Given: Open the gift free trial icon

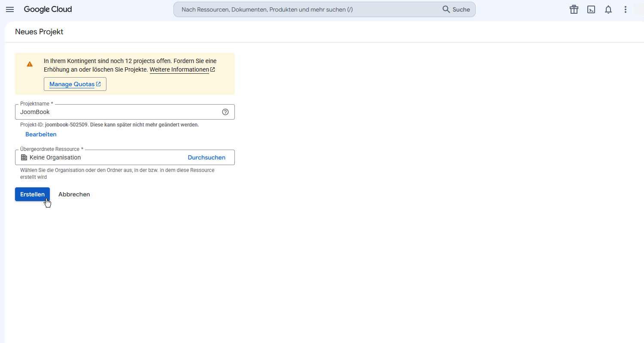Looking at the screenshot, I should coord(574,9).
